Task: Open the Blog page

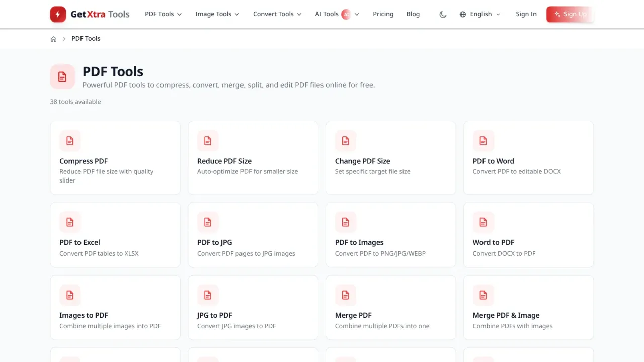Action: [x=413, y=14]
